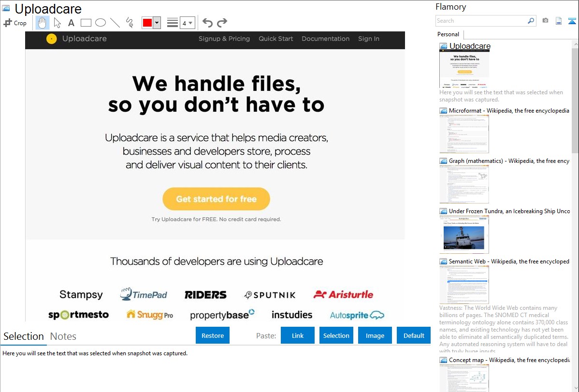Pick the ellipse shape tool
Image resolution: width=579 pixels, height=392 pixels.
click(101, 23)
